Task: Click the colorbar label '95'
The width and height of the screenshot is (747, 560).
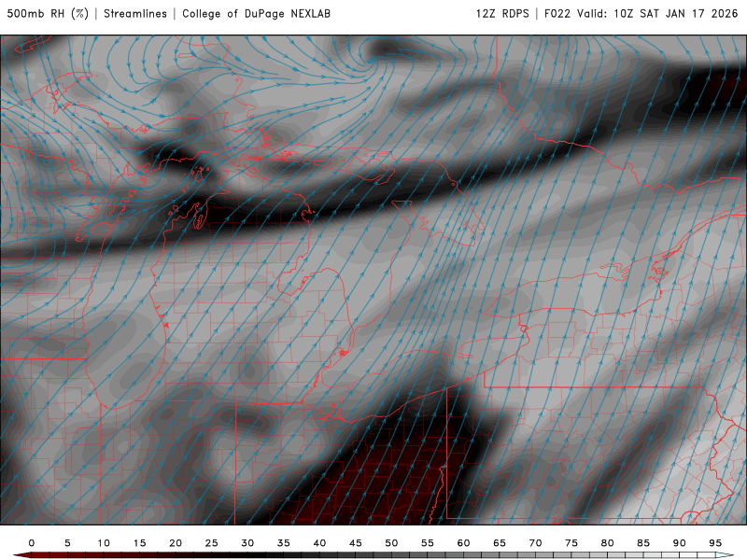Action: pyautogui.click(x=715, y=543)
